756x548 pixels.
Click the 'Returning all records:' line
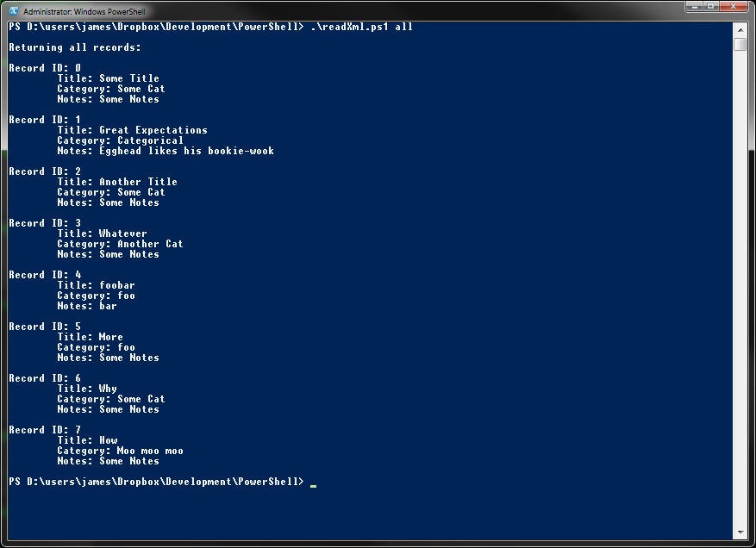(x=75, y=47)
